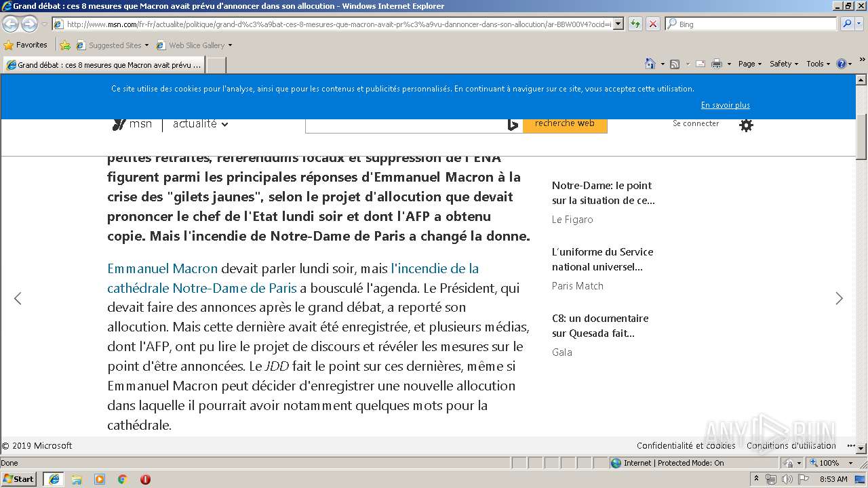
Task: Go to Home page icon
Action: pos(650,64)
